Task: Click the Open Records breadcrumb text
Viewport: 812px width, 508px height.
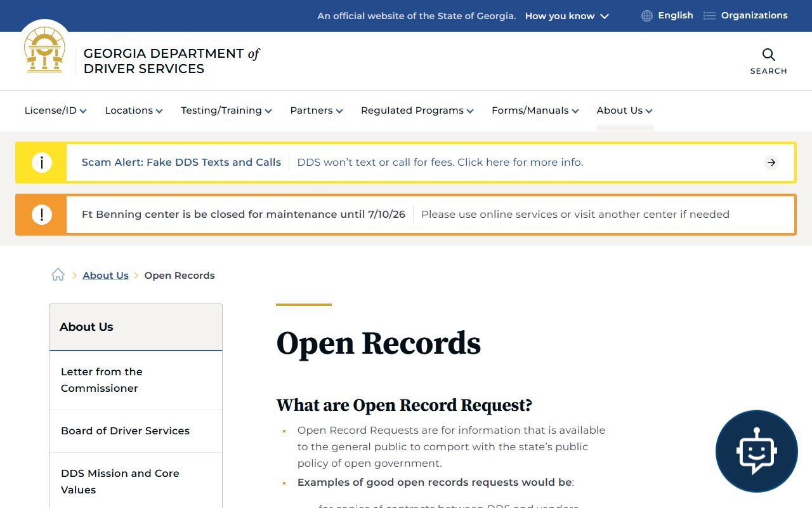Action: pos(180,275)
